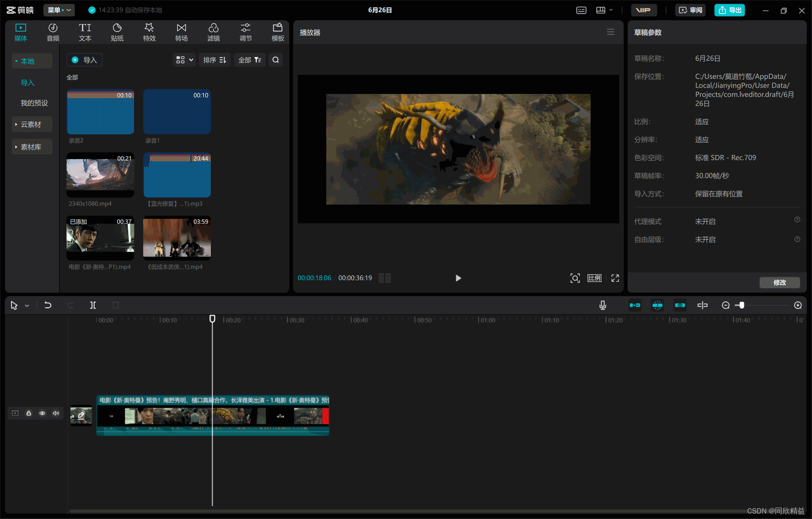This screenshot has width=812, height=519.
Task: Select the 新·奥特 movie clip thumbnail
Action: coord(100,238)
